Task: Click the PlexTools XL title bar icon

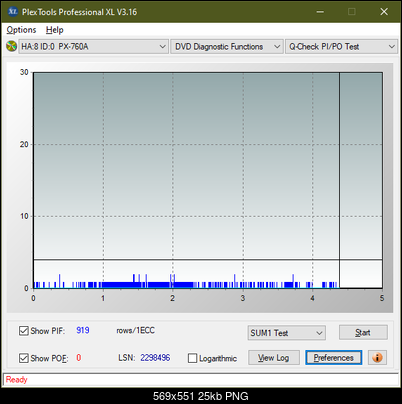Action: click(12, 12)
